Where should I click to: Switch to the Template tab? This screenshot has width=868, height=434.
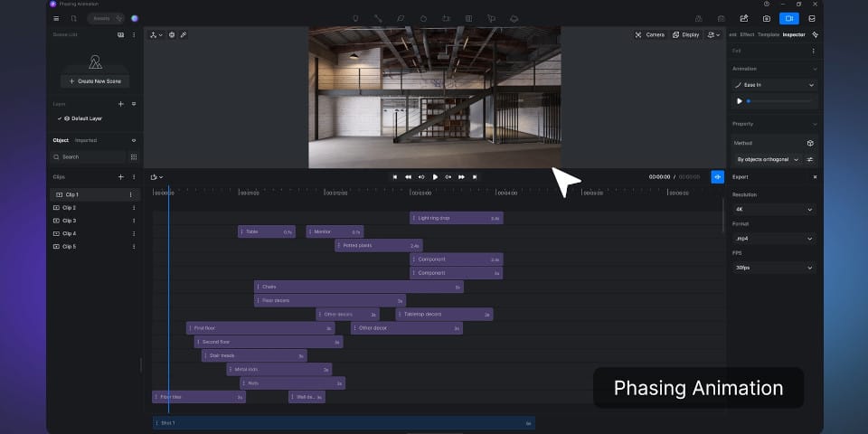(x=768, y=34)
